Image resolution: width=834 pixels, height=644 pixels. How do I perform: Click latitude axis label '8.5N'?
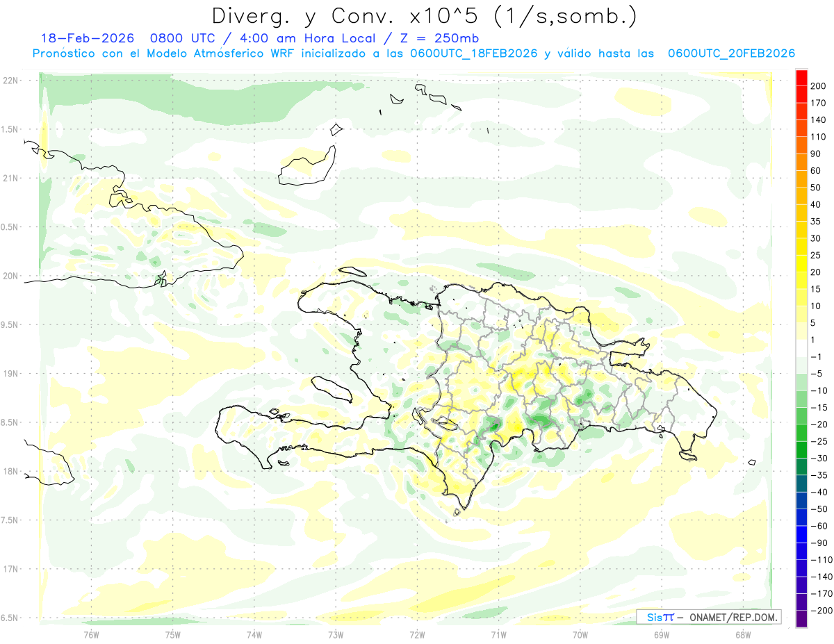tap(10, 422)
